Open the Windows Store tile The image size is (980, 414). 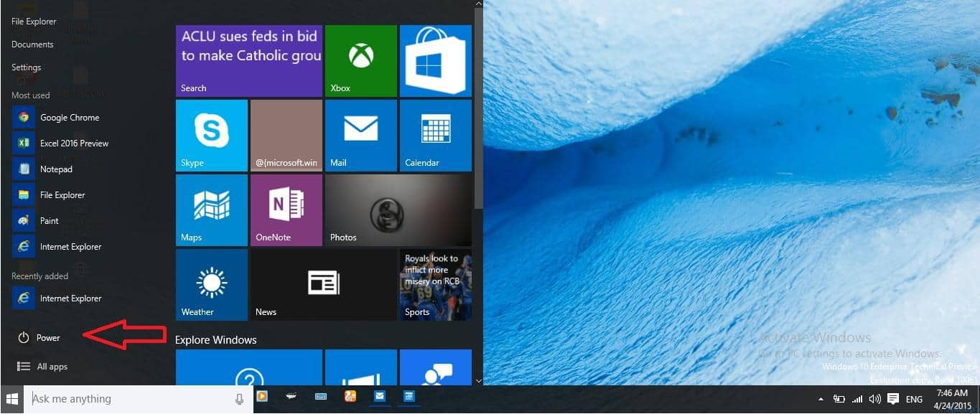coord(435,61)
